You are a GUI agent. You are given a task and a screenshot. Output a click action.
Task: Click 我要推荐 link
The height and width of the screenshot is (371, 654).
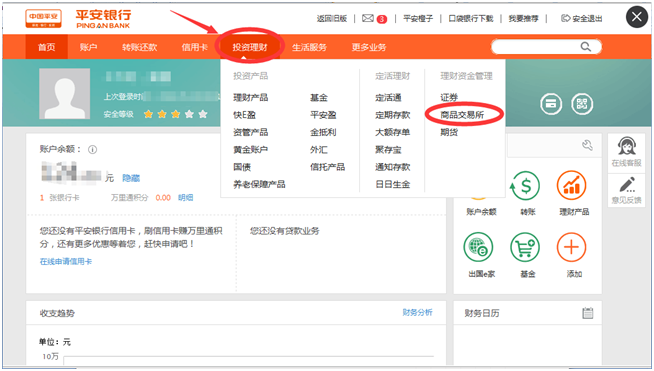coord(523,18)
